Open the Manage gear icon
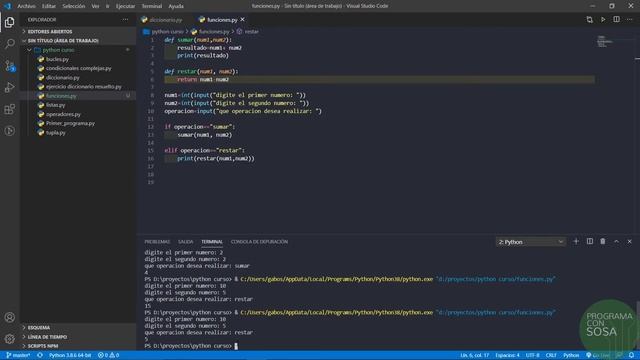Image resolution: width=640 pixels, height=360 pixels. [9, 338]
